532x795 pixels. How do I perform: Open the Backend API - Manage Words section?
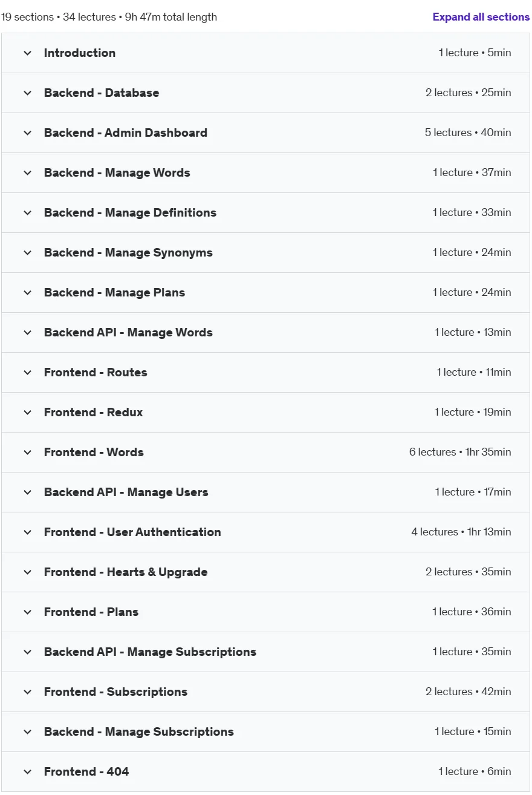tap(265, 333)
